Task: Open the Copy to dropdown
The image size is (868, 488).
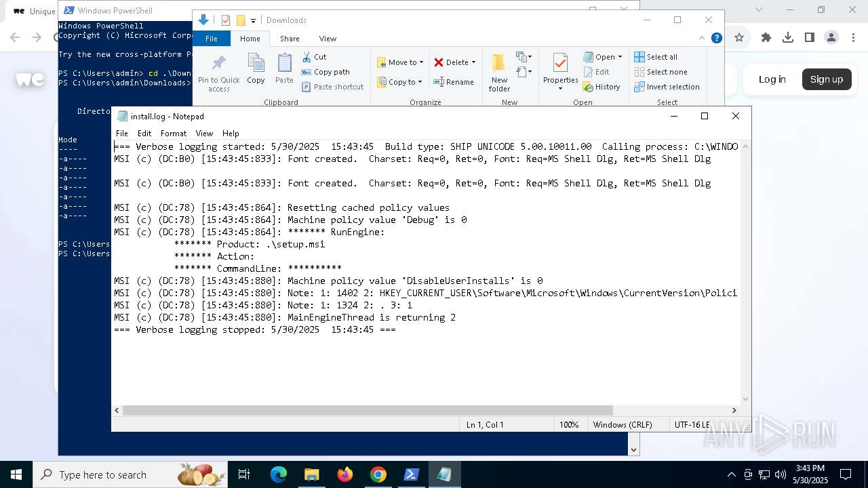Action: point(400,82)
